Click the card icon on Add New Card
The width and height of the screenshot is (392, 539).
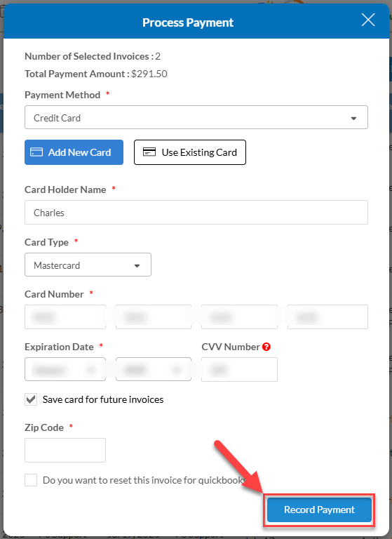[x=36, y=152]
